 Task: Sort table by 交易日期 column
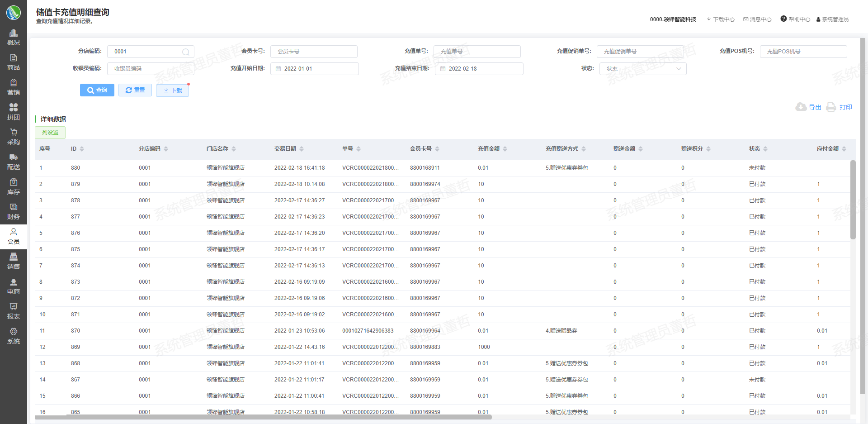click(x=302, y=149)
